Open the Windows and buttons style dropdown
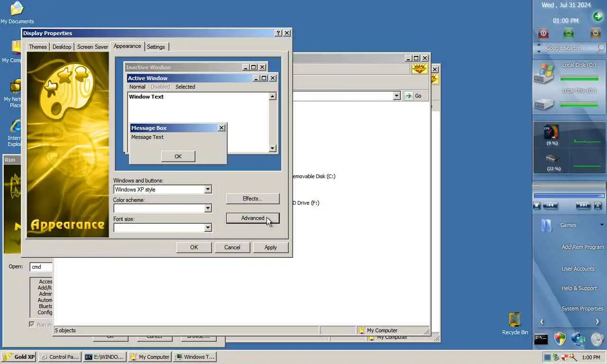The image size is (607, 364). (x=208, y=190)
